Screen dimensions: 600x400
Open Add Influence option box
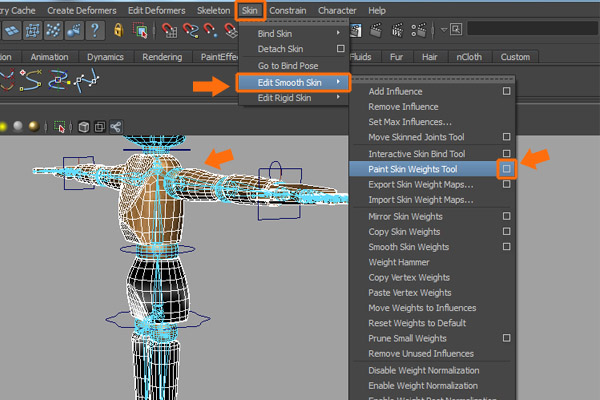[x=507, y=92]
